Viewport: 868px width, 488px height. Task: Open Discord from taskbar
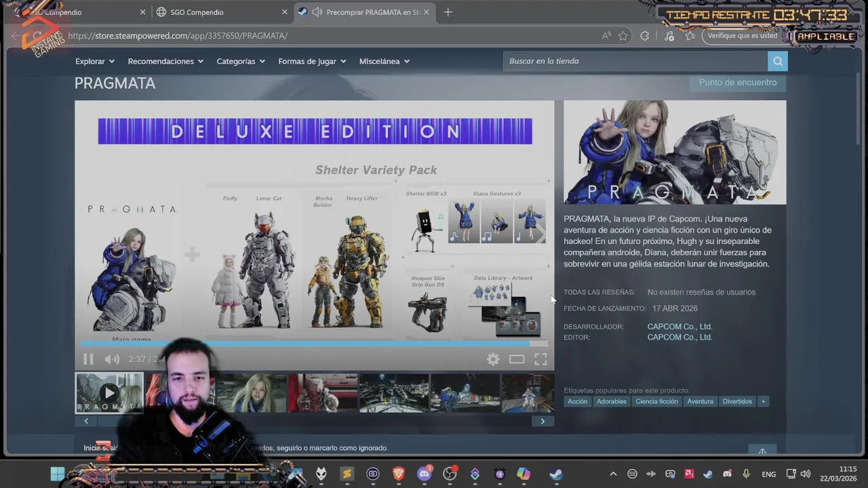[425, 474]
